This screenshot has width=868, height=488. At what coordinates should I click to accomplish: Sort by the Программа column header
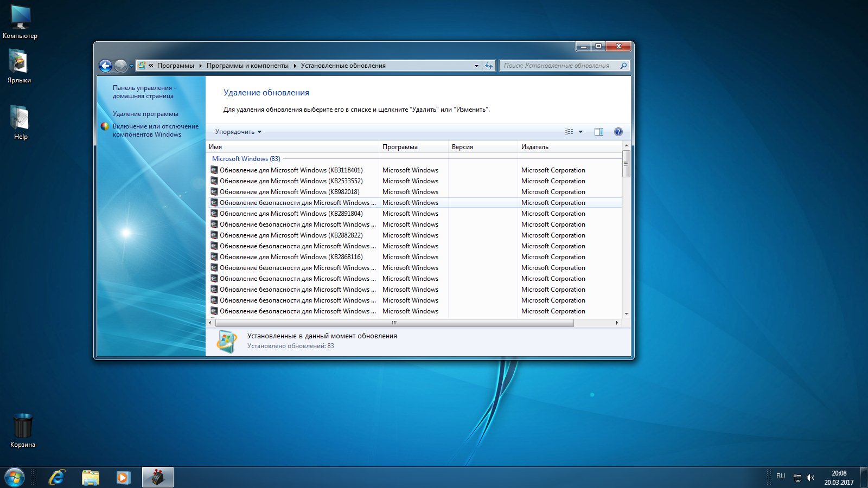414,147
